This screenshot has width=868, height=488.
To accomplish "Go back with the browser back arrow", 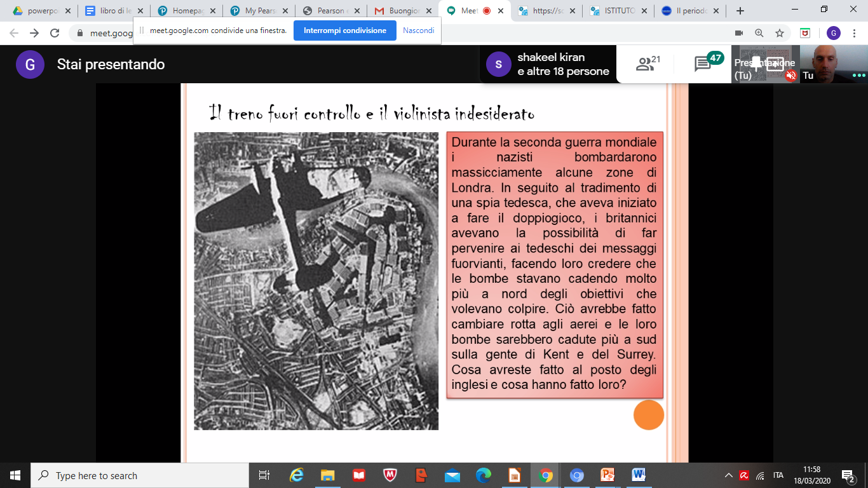I will coord(14,33).
